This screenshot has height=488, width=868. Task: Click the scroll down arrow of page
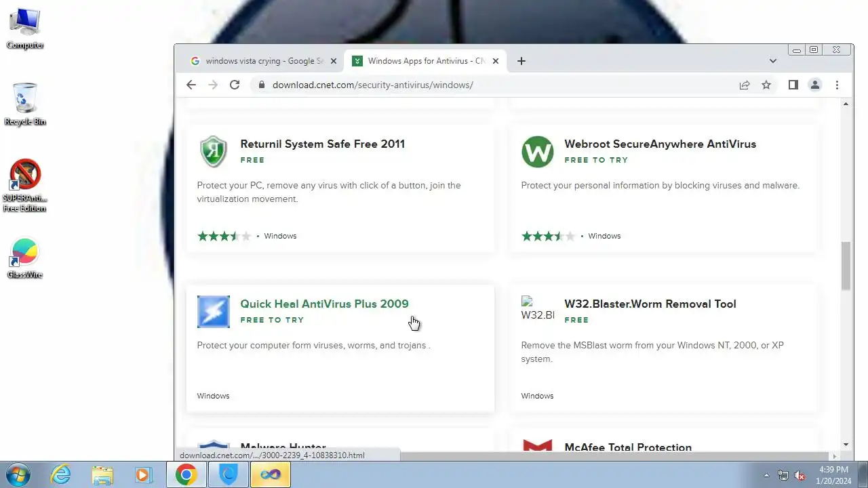click(x=846, y=445)
